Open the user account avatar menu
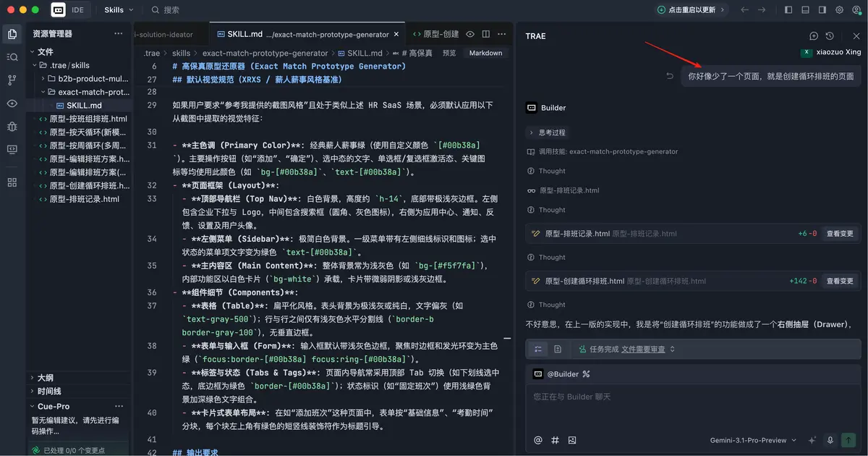This screenshot has width=868, height=456. (856, 10)
